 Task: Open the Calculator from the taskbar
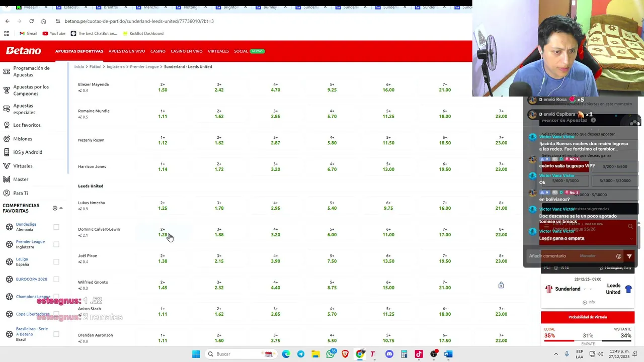(x=404, y=354)
